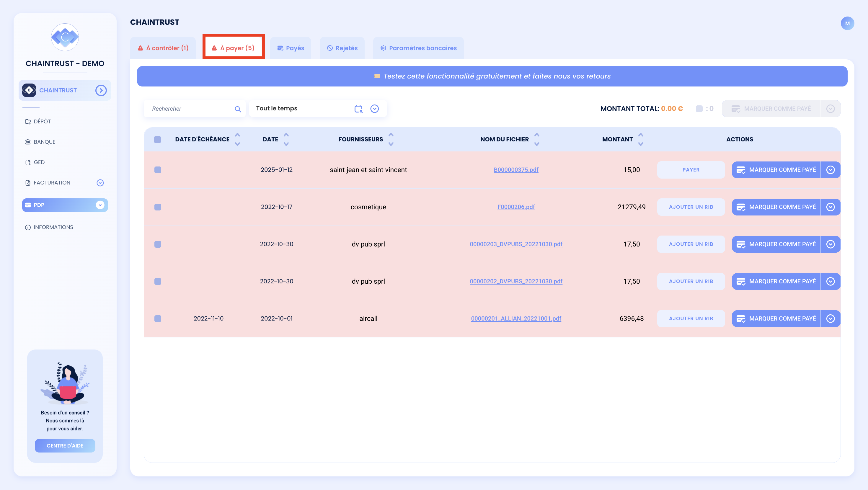Click PAYER for saint-jean et saint-vincent
This screenshot has height=490, width=868.
691,170
